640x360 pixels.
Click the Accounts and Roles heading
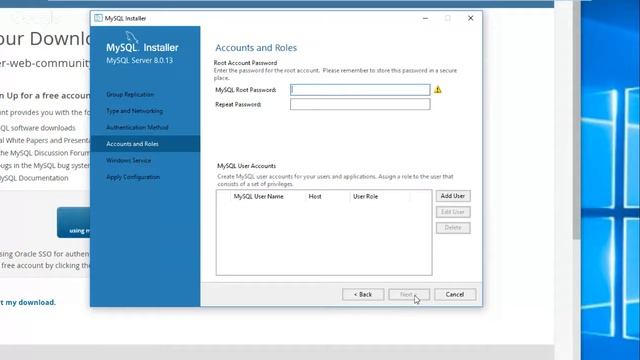(256, 48)
